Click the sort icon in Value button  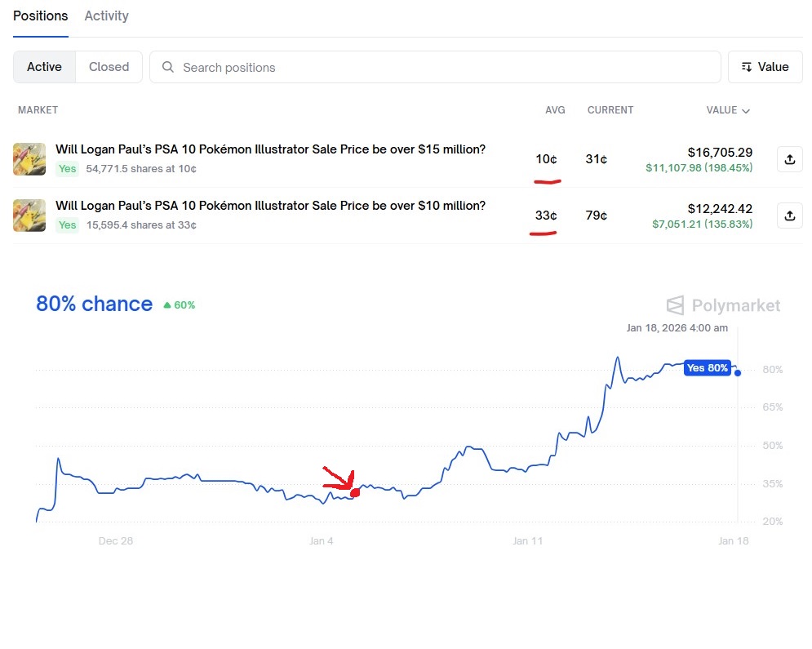746,67
